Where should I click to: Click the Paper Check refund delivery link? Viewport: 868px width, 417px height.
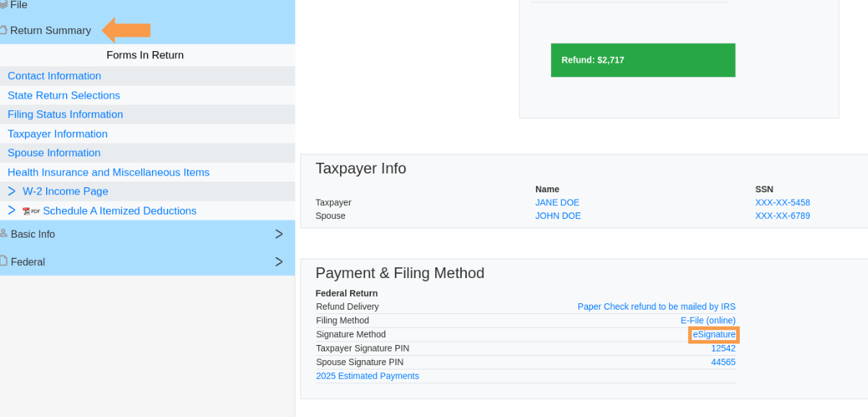pos(656,306)
